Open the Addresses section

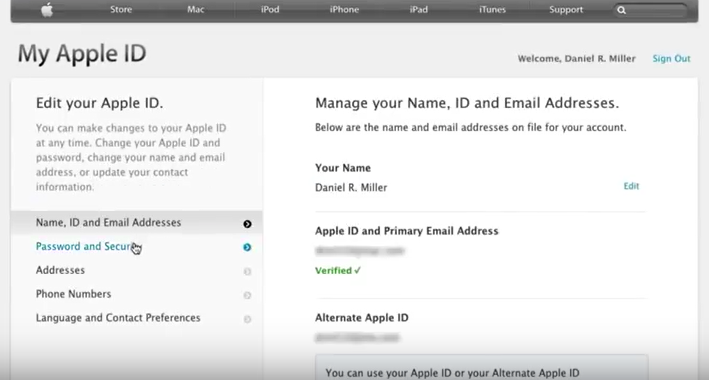tap(137, 271)
